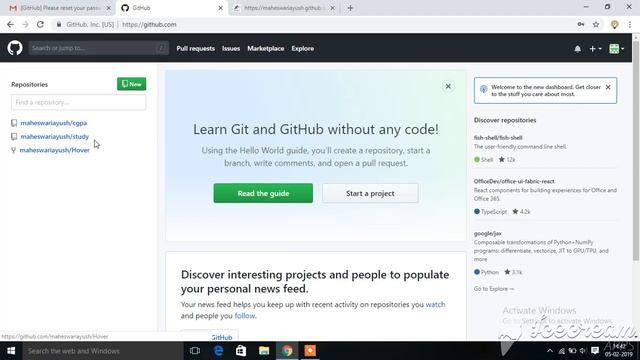Open the plus create-new dropdown
The height and width of the screenshot is (360, 640).
click(x=596, y=49)
